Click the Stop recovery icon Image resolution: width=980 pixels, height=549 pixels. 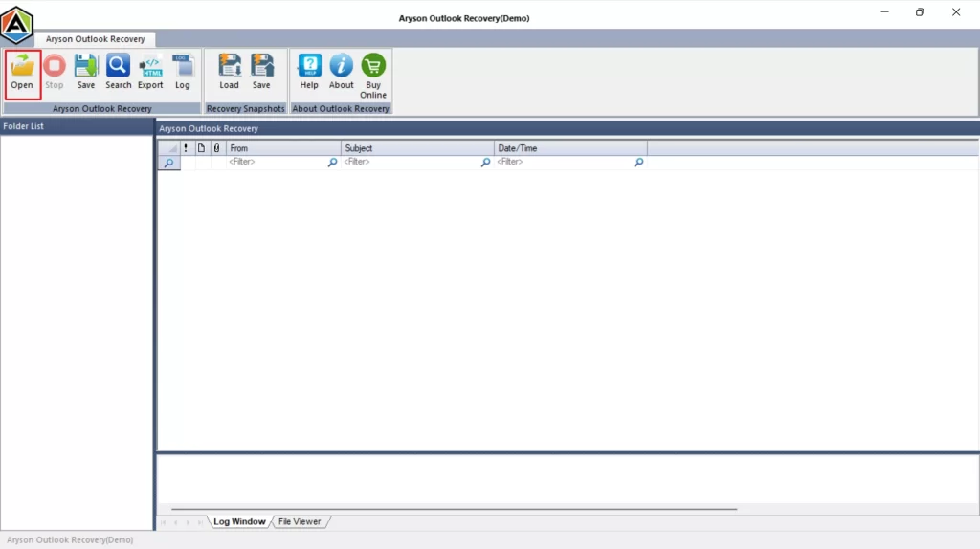55,72
